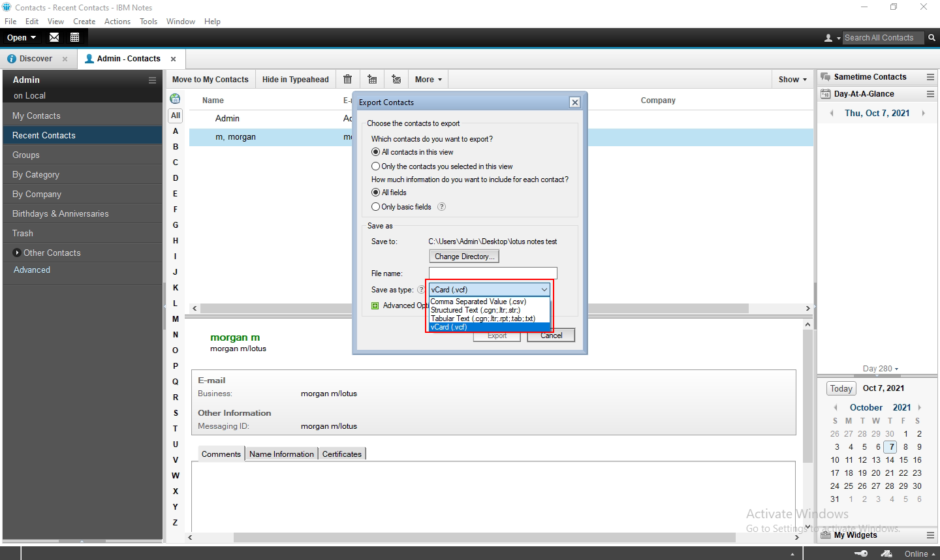The image size is (940, 560).
Task: Click the Search All Contacts field
Action: [x=883, y=38]
